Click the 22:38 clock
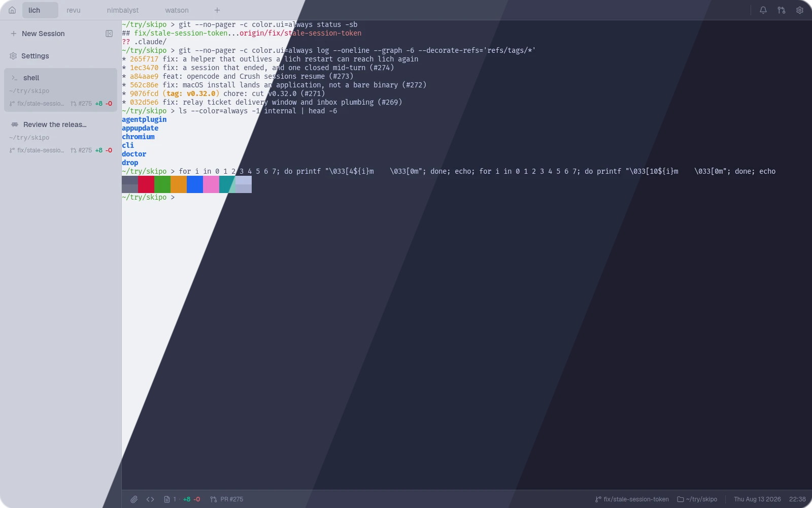The image size is (812, 508). pyautogui.click(x=797, y=499)
